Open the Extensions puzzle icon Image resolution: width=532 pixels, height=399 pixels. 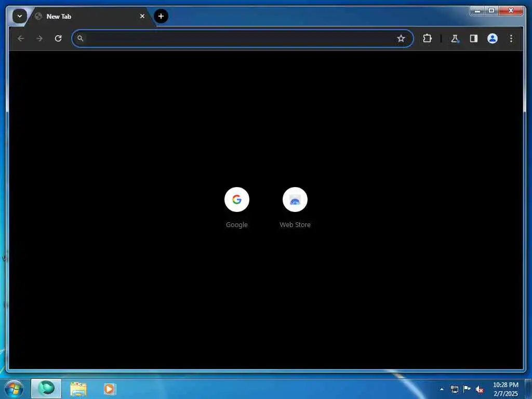[x=427, y=38]
